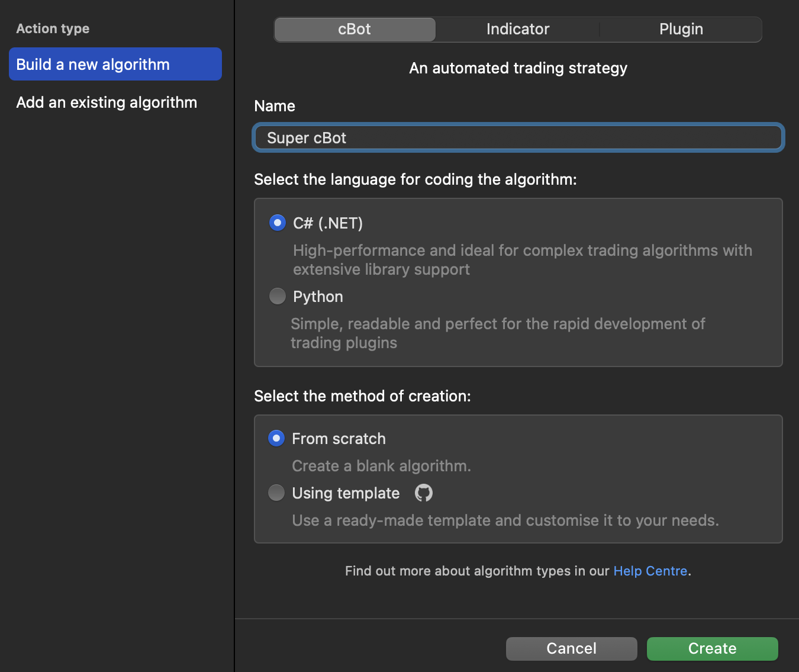This screenshot has height=672, width=799.
Task: Click the 'Create a blank algorithm.' description
Action: click(x=381, y=466)
